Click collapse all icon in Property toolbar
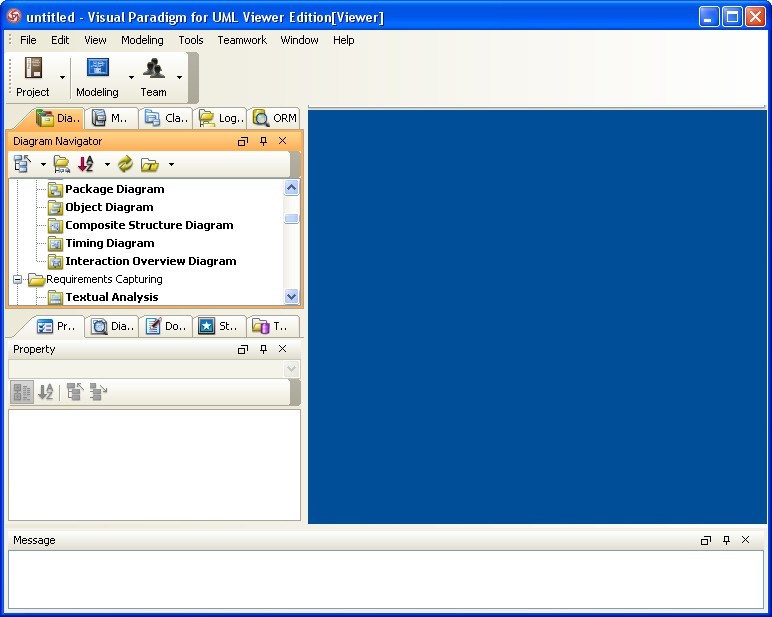772x617 pixels. click(75, 392)
